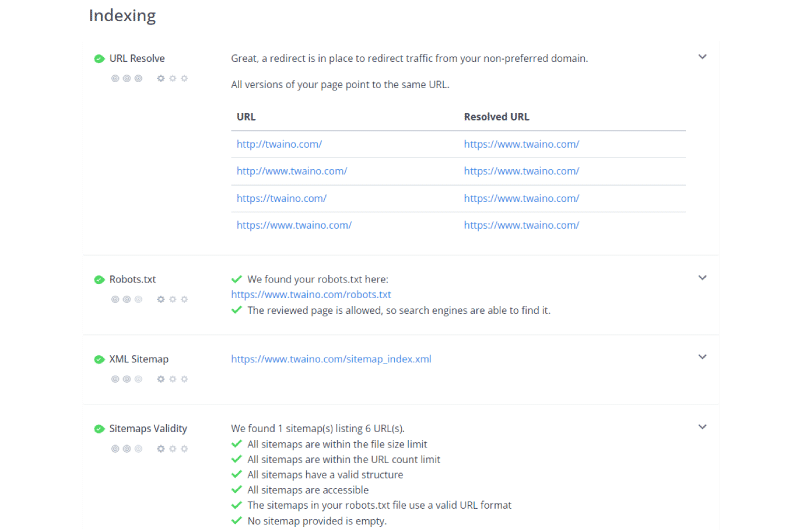The width and height of the screenshot is (800, 530).
Task: Click the first Resolved URL link
Action: click(x=521, y=144)
